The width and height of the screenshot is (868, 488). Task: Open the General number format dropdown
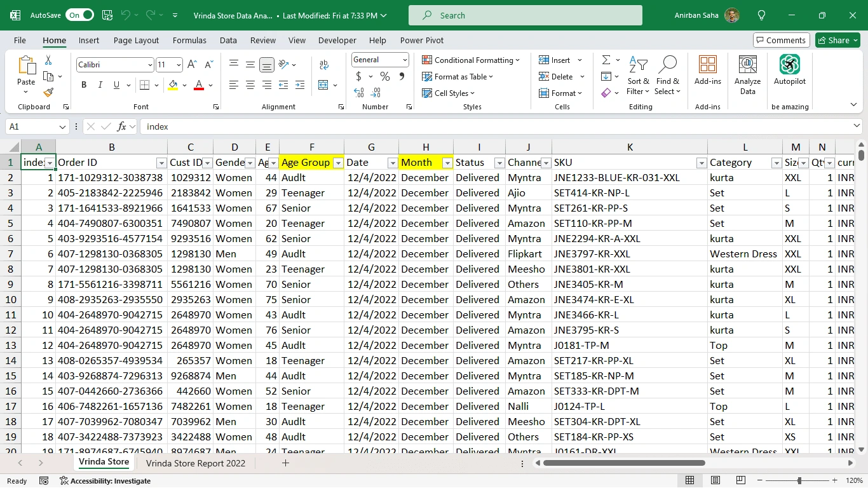click(405, 60)
